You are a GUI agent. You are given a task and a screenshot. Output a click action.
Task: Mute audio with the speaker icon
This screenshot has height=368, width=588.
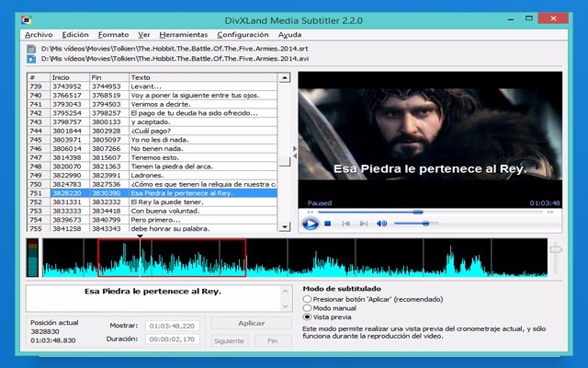coord(381,224)
